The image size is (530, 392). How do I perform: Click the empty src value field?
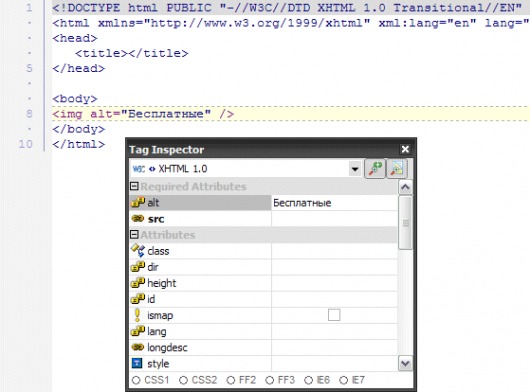coord(334,219)
